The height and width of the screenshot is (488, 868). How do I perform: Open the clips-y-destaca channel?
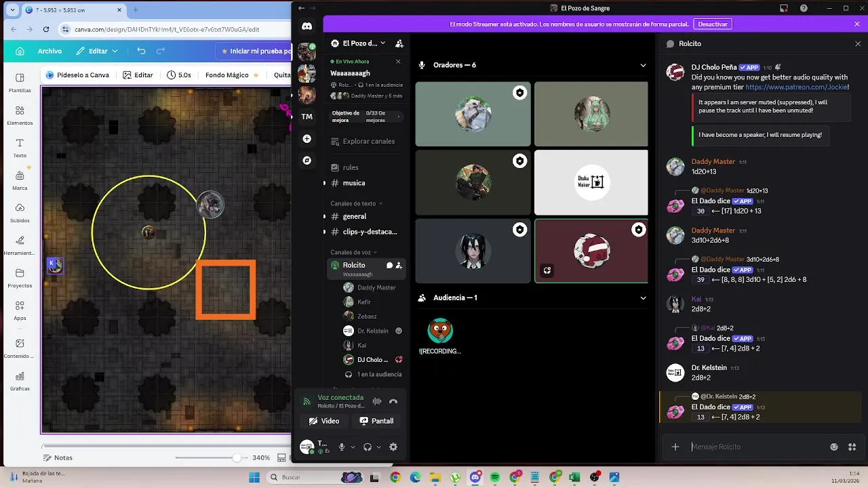tap(365, 232)
